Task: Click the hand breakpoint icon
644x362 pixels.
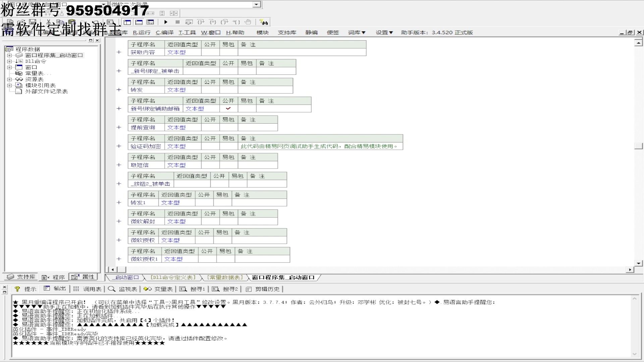Action: coord(248,22)
